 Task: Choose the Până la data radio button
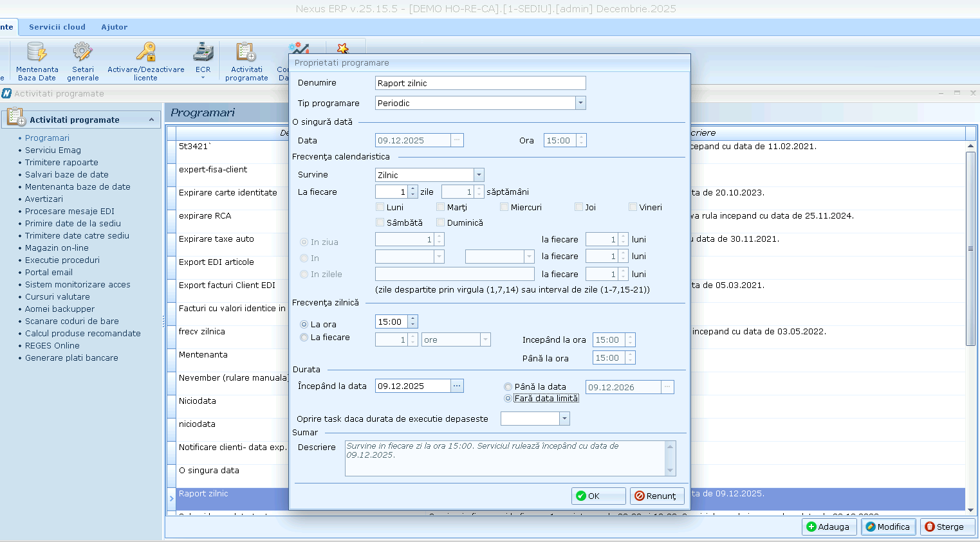[x=508, y=387]
